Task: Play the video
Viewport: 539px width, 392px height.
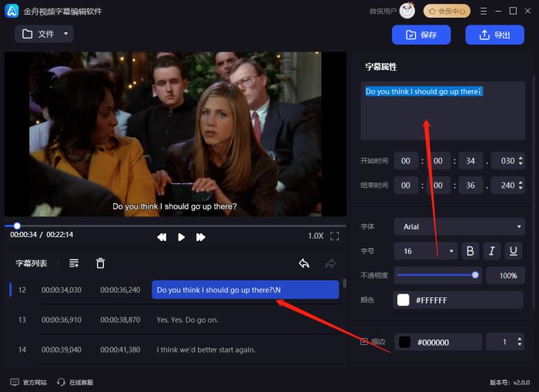Action: [x=181, y=237]
